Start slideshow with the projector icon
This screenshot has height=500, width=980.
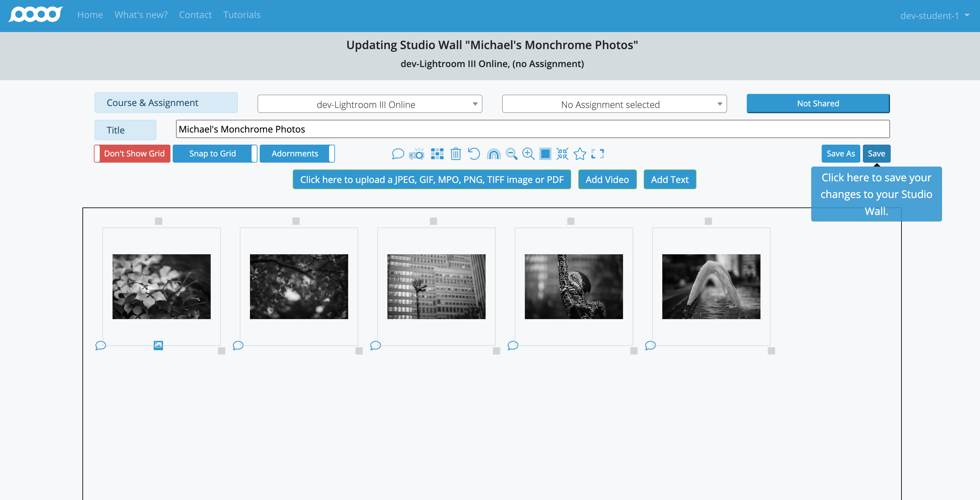[x=417, y=154]
